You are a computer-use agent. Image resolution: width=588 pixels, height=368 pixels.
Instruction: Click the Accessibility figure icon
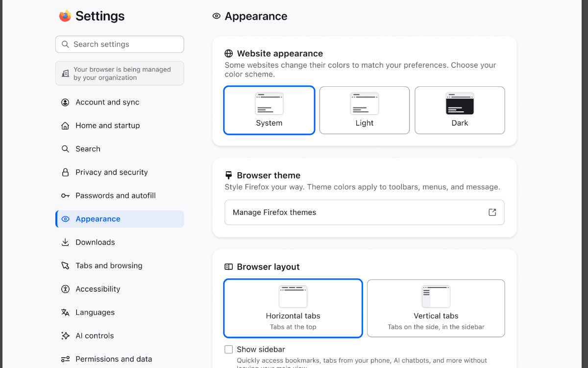(x=65, y=289)
